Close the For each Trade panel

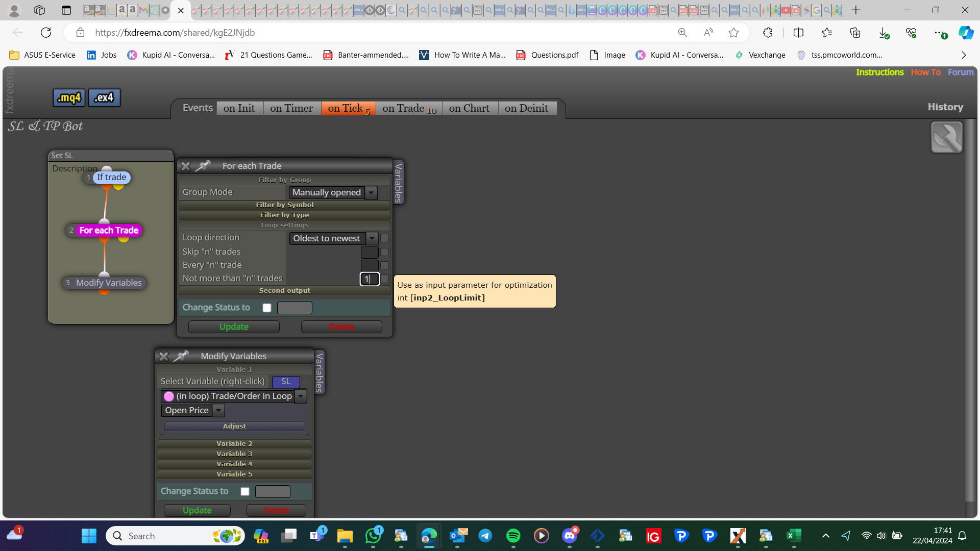tap(186, 166)
